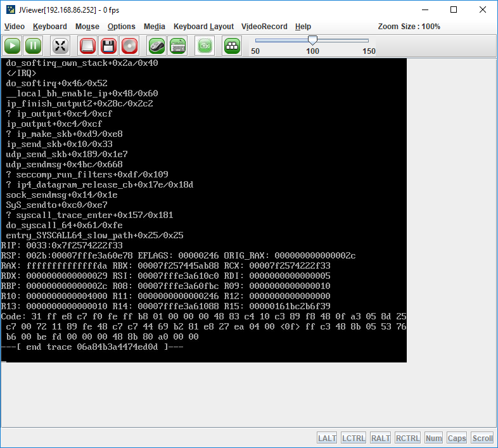Click the 'udp_sendmsg+0x4bc/0x668' console line

tap(64, 165)
